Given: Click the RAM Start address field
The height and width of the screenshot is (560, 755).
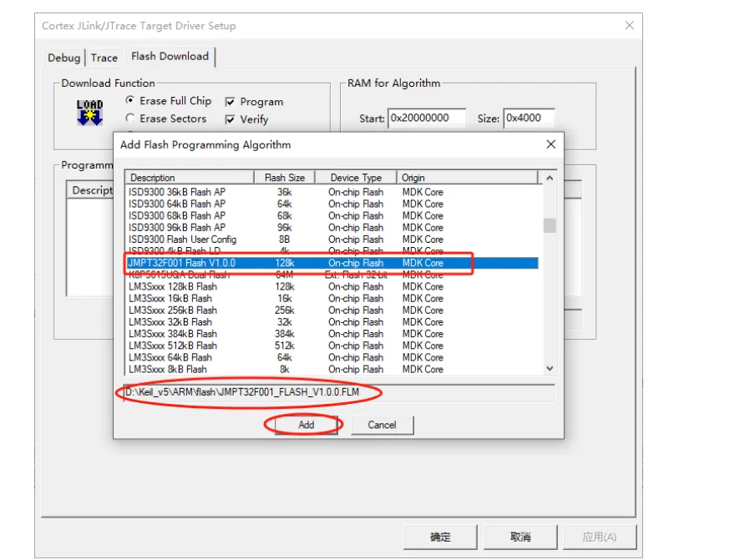Looking at the screenshot, I should pos(427,119).
